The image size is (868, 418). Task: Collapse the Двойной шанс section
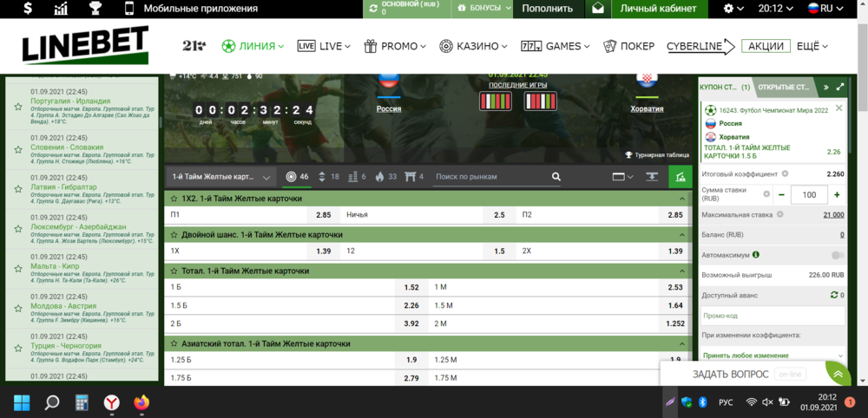click(682, 235)
